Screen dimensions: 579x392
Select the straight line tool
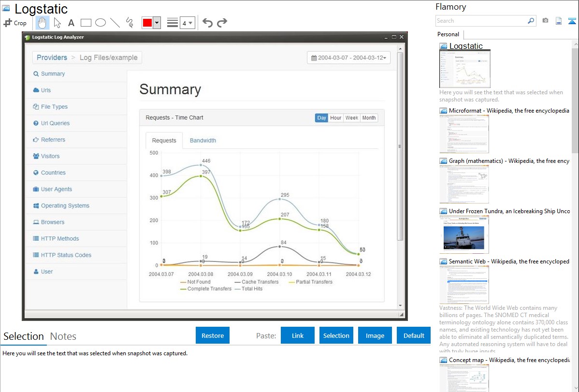[115, 23]
